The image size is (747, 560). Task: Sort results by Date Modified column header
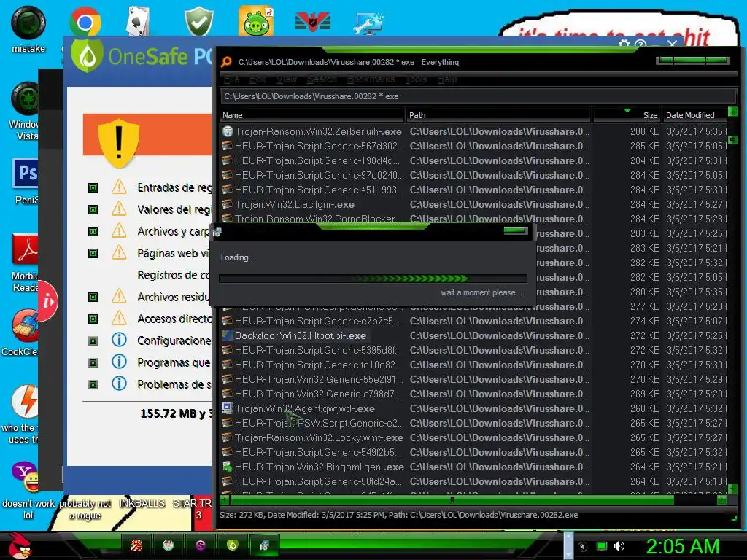click(694, 114)
